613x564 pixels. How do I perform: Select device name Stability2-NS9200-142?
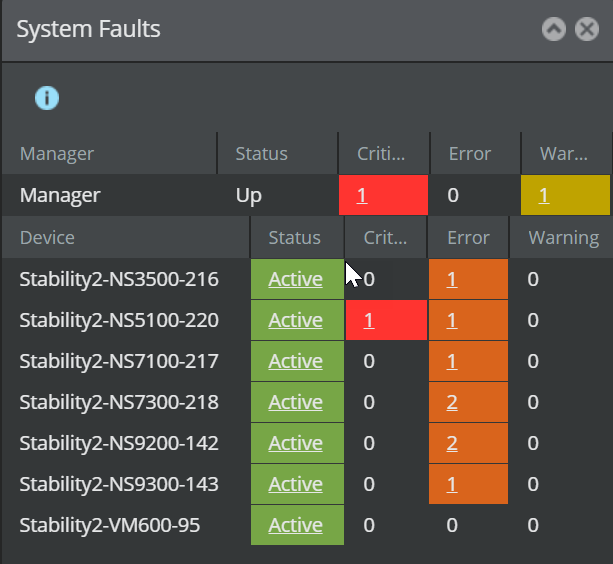pos(119,443)
